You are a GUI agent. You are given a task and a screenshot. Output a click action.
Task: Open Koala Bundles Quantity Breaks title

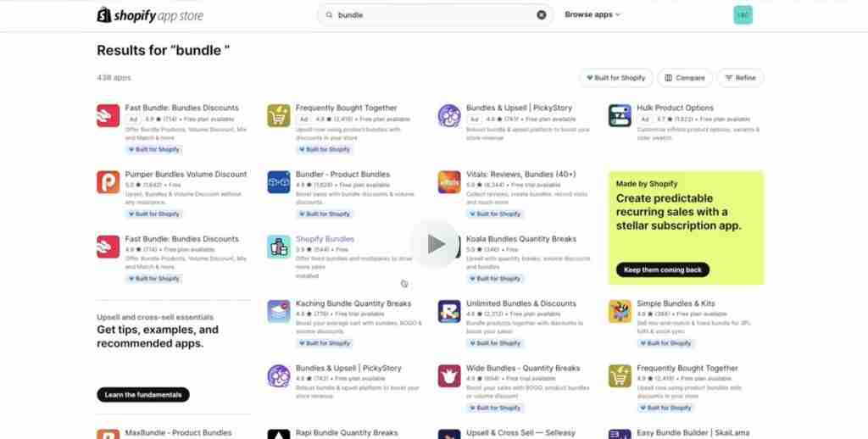521,239
